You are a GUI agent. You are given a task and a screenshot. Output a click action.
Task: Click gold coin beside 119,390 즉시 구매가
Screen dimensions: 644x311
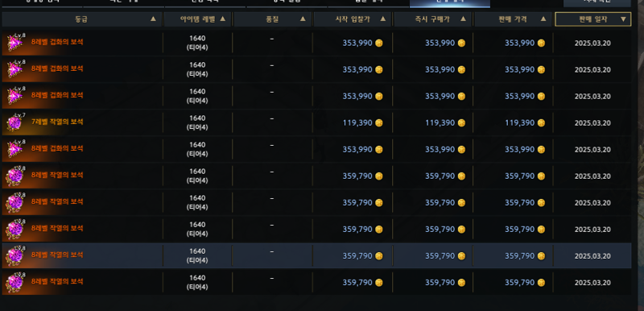coord(461,122)
